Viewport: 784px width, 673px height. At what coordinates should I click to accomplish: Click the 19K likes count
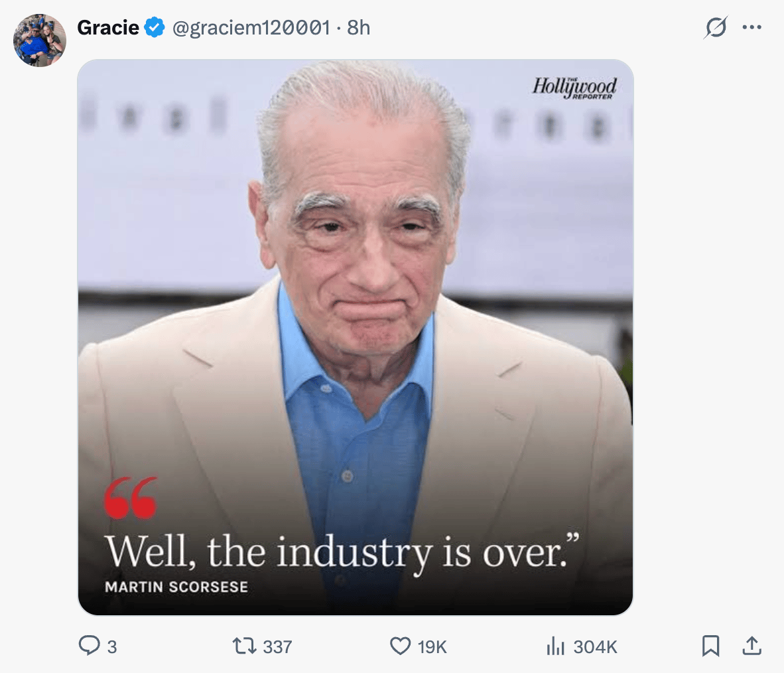point(432,647)
